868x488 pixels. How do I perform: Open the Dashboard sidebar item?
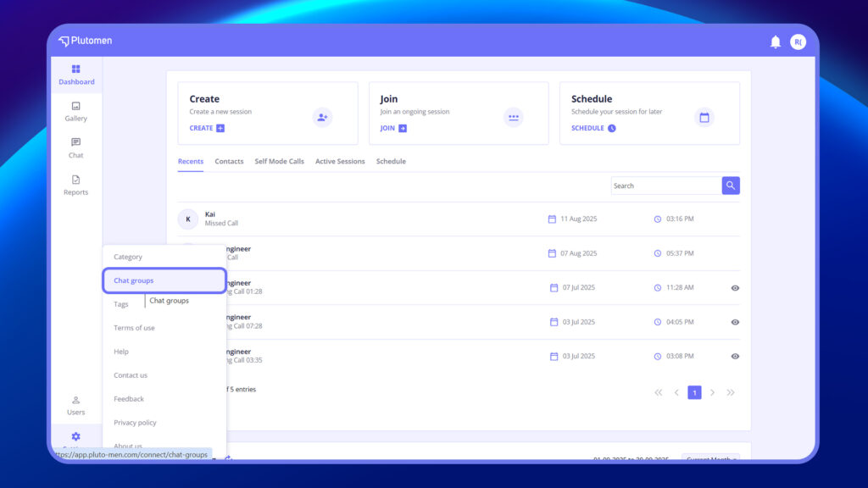pos(76,75)
